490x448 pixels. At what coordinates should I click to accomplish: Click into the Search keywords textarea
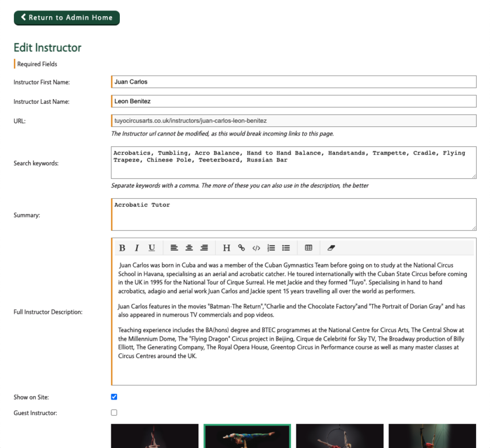294,163
